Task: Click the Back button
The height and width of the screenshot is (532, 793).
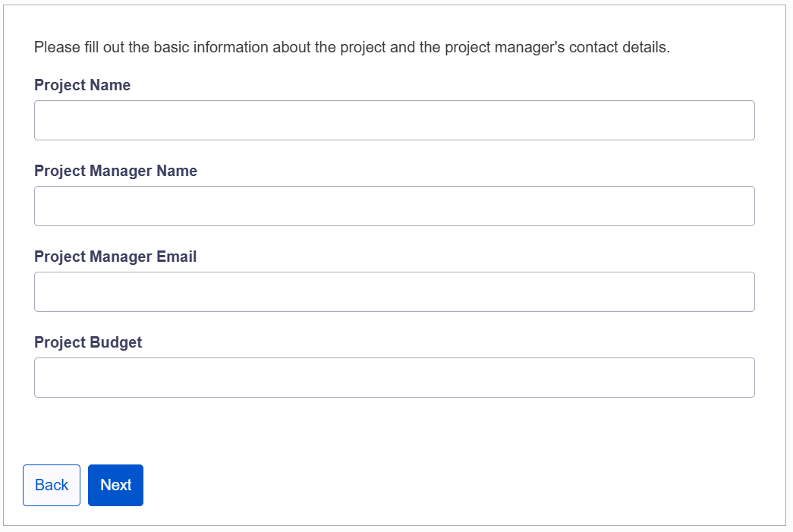Action: coord(52,485)
